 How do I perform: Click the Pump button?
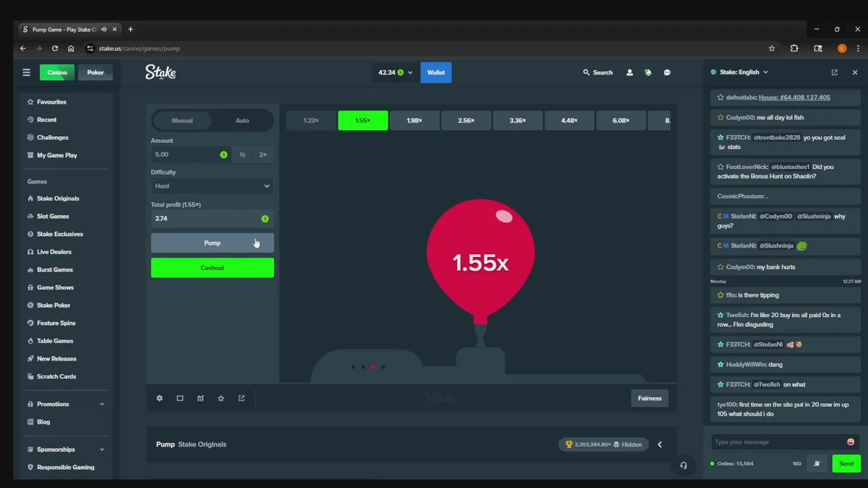point(212,243)
